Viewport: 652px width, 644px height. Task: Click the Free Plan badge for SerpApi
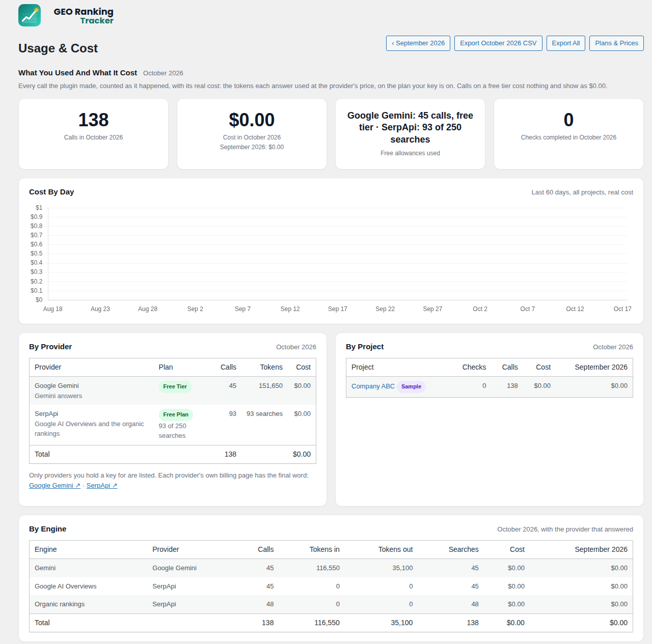click(x=176, y=414)
